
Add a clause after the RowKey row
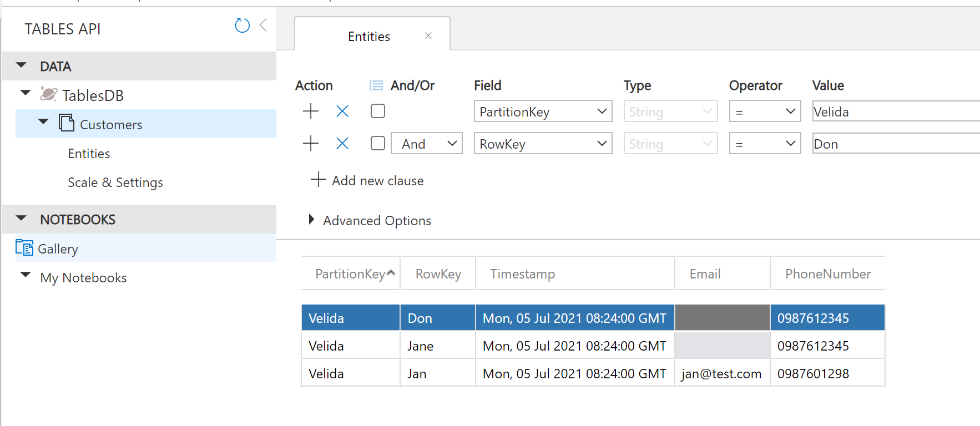tap(311, 144)
